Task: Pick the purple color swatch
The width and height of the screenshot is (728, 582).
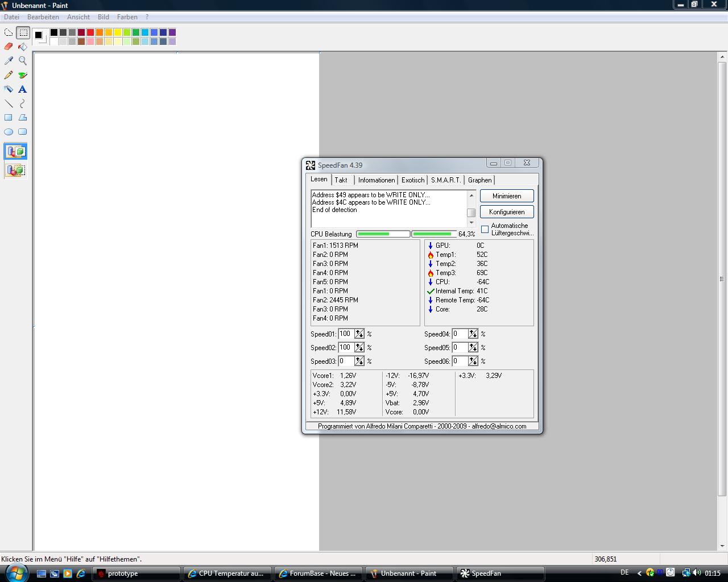Action: coord(172,32)
